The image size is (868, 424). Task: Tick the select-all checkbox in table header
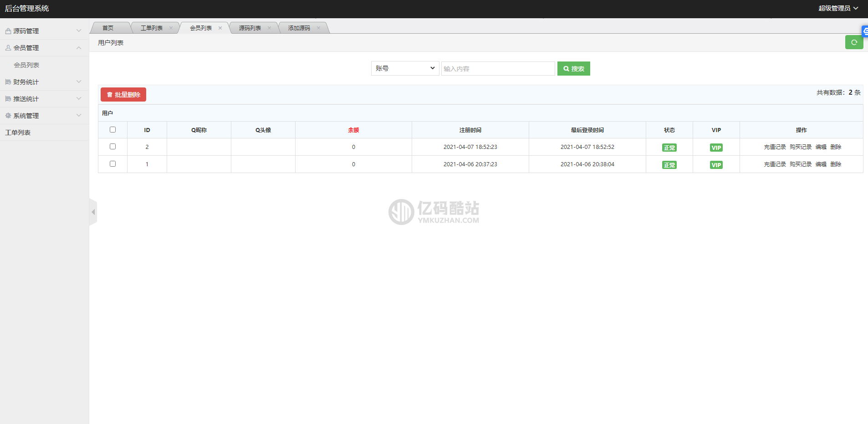point(112,130)
